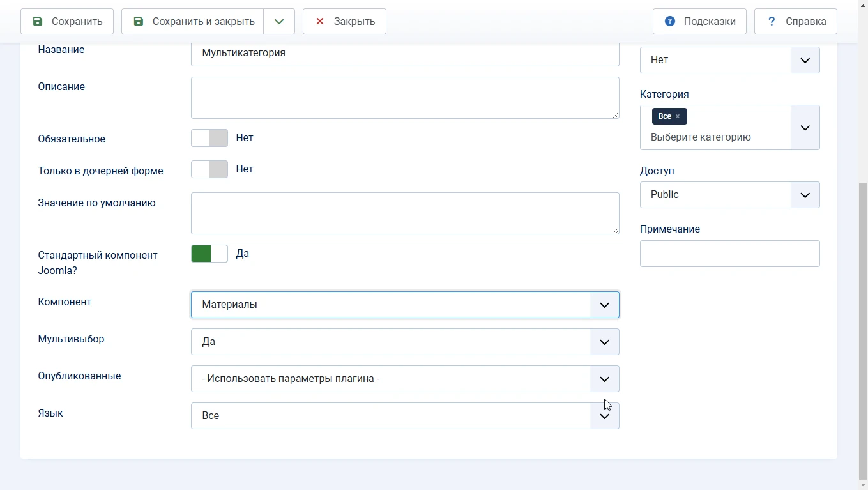
Task: Click the vertical page scrollbar
Action: click(x=863, y=319)
